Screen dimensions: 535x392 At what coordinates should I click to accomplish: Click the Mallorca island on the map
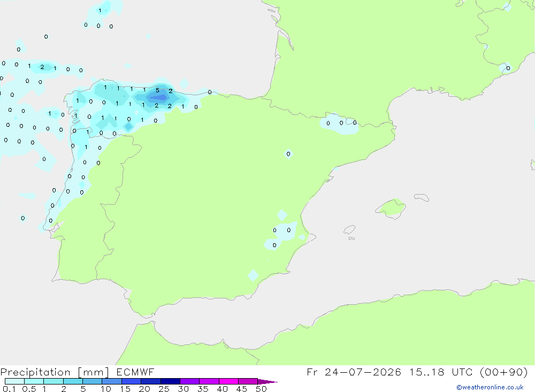[392, 208]
